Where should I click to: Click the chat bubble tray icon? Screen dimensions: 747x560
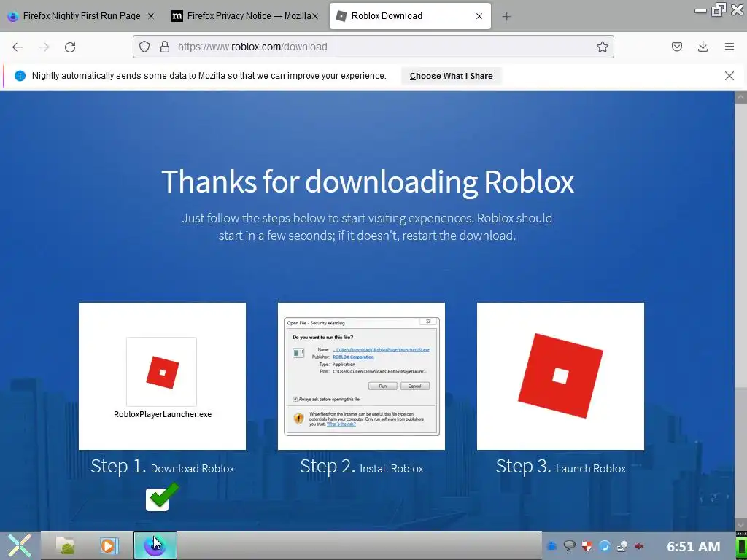pyautogui.click(x=569, y=545)
